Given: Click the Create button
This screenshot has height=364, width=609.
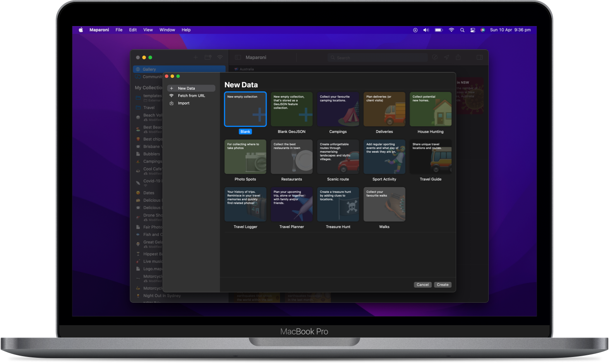Looking at the screenshot, I should click(443, 285).
